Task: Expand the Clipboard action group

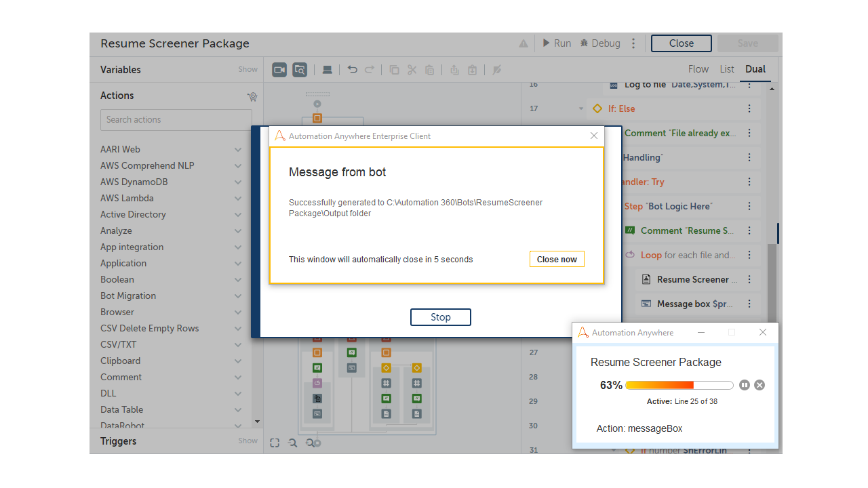Action: [x=238, y=361]
